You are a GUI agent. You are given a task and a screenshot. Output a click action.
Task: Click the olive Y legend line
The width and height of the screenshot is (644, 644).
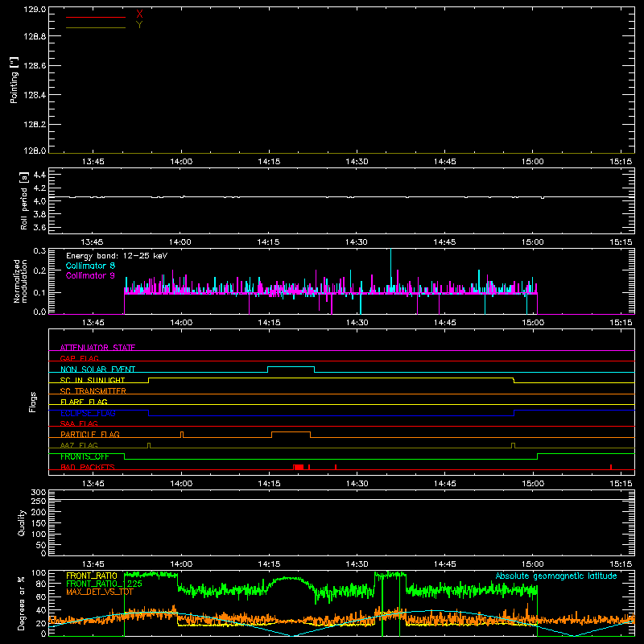[96, 27]
